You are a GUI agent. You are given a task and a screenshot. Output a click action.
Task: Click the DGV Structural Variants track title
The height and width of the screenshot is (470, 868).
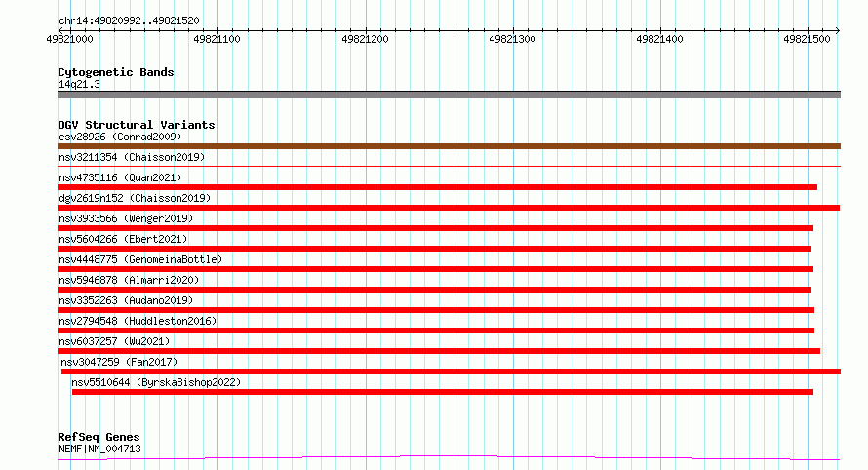pos(137,125)
